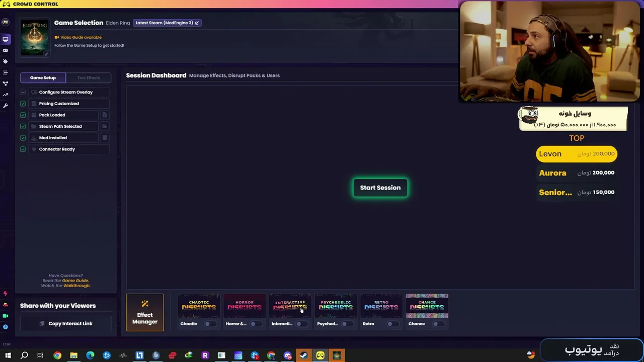Select the Psychedelic Disrupts pack thumbnail

pos(336,306)
